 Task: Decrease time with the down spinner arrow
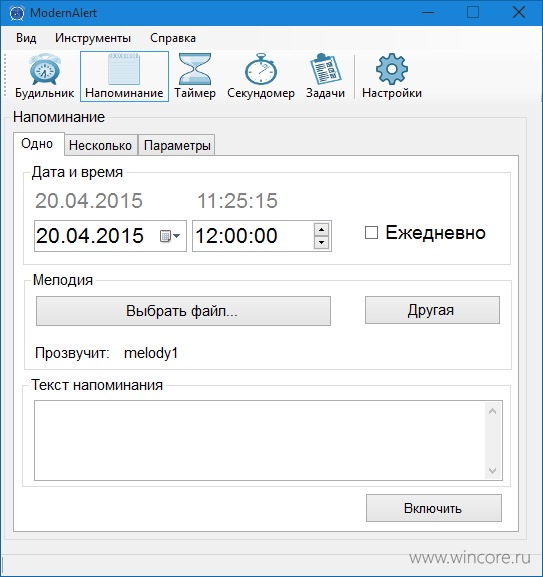(322, 242)
